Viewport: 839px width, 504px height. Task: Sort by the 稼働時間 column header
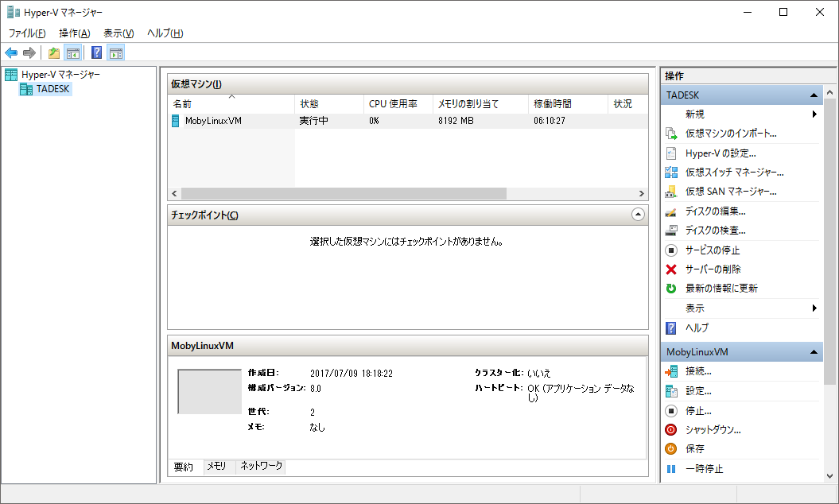click(x=568, y=104)
